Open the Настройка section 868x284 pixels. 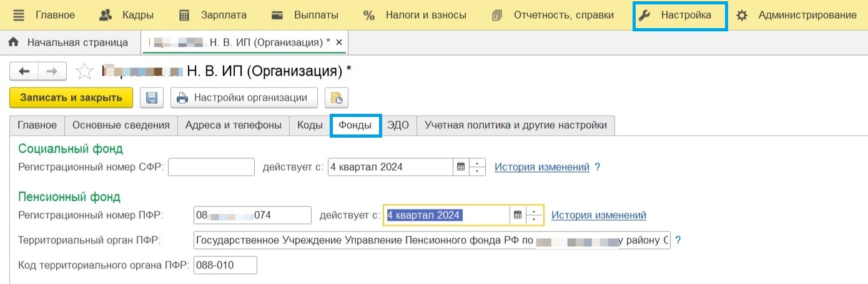680,15
